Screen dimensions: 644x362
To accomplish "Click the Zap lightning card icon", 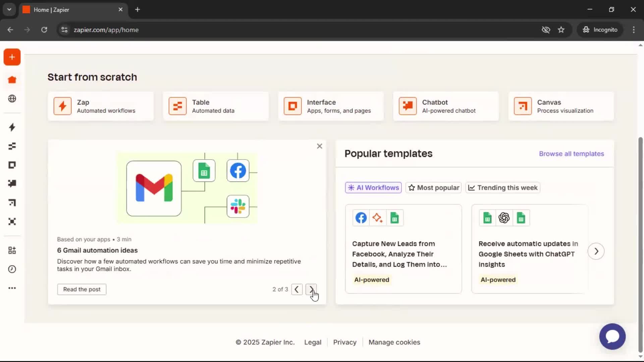I will pos(62,106).
